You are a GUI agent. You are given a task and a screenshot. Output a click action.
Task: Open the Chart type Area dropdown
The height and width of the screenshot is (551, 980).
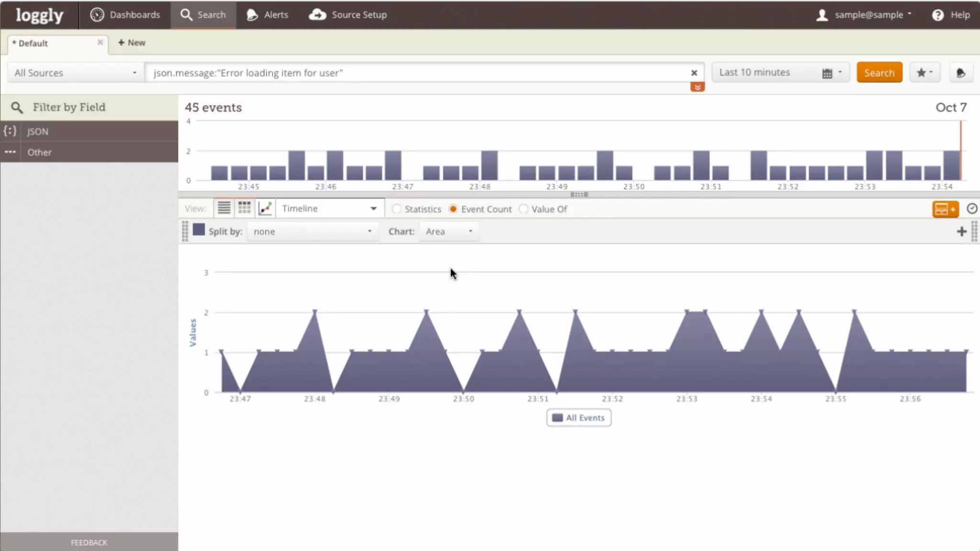tap(448, 231)
